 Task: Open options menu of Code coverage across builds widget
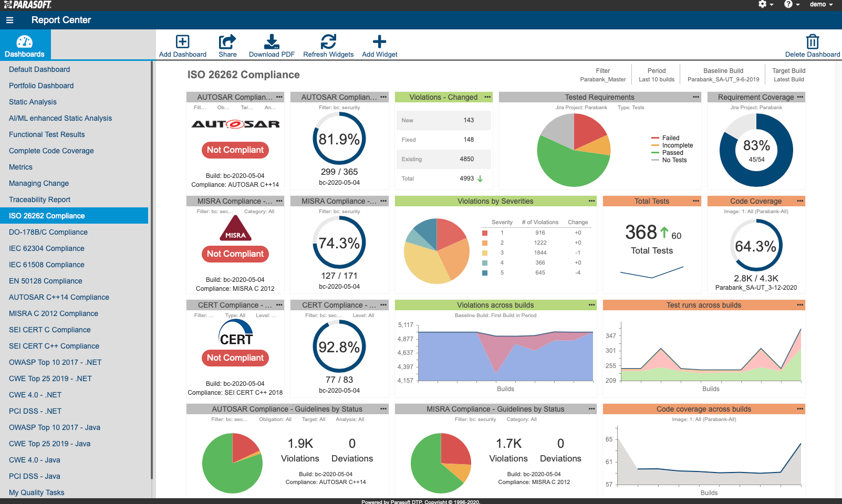pos(800,409)
